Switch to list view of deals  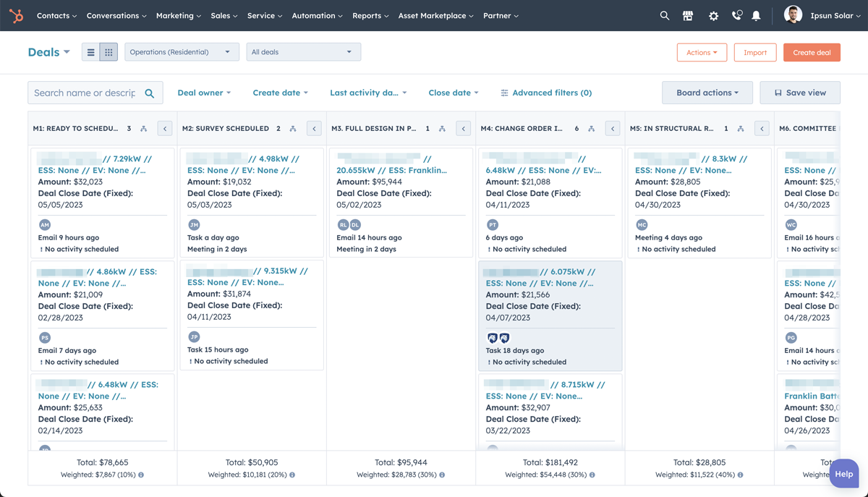(x=91, y=52)
